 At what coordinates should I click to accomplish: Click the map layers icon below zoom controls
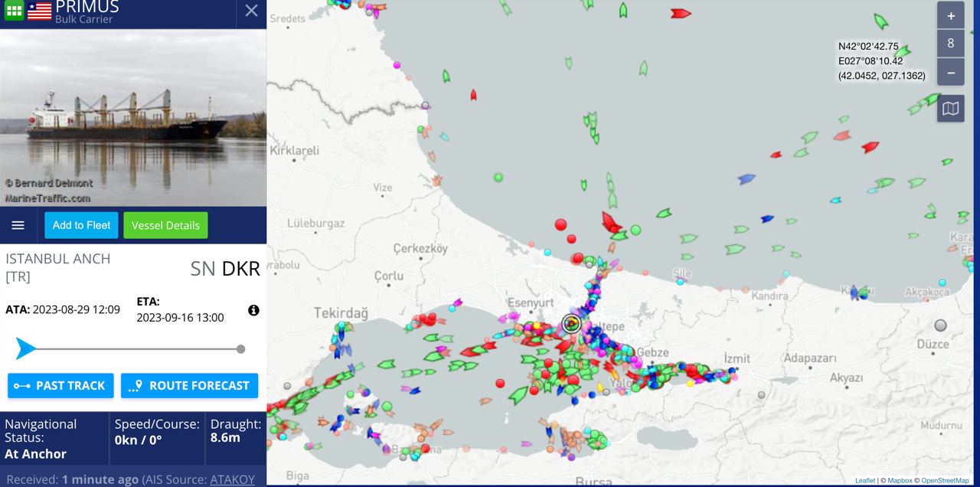click(x=950, y=108)
